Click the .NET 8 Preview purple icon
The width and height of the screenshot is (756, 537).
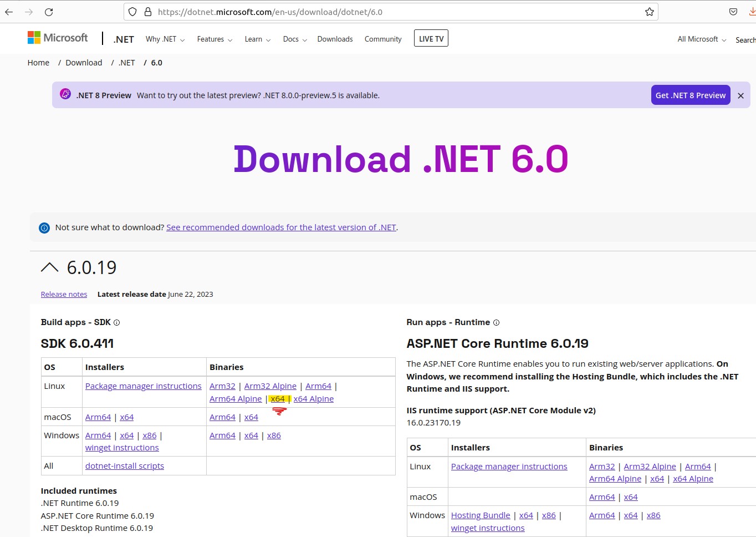(x=65, y=94)
